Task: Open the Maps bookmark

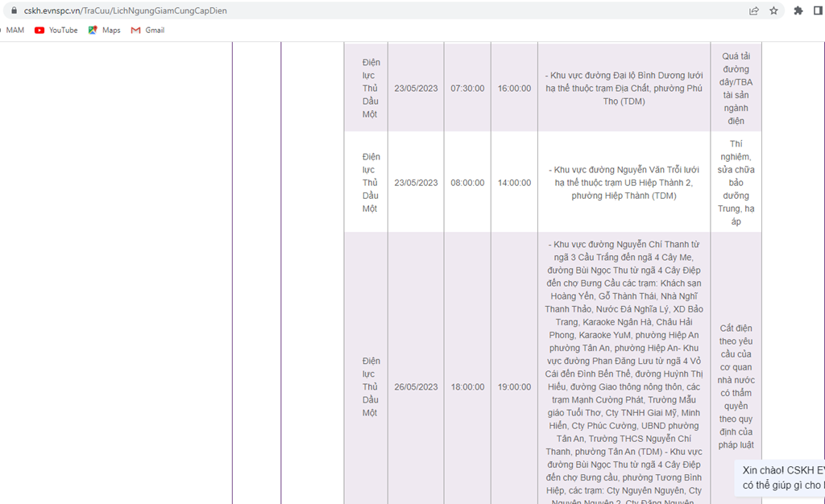Action: coord(104,30)
